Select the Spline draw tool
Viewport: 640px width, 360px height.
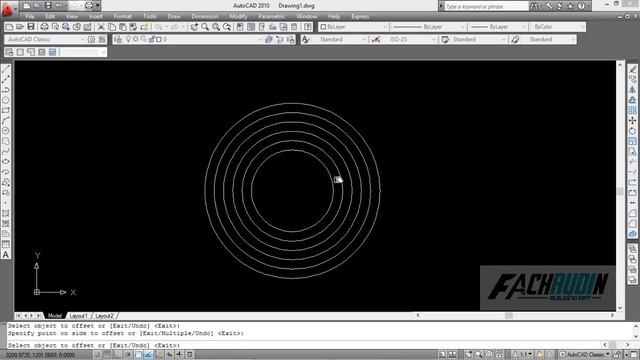point(6,151)
